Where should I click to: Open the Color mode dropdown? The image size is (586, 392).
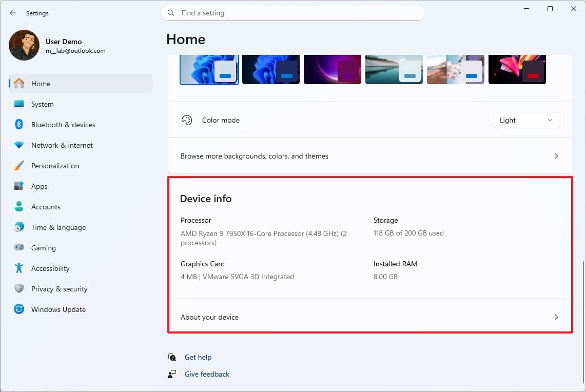click(x=526, y=120)
